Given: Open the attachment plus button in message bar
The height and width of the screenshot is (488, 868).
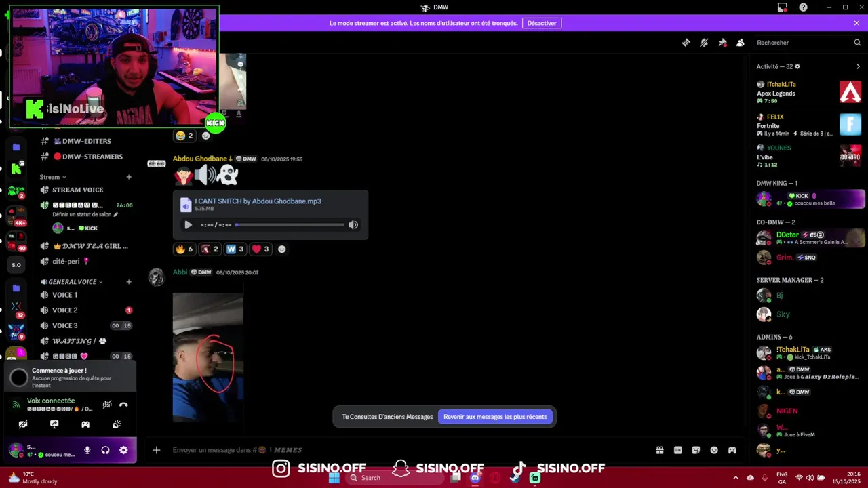Looking at the screenshot, I should tap(156, 450).
